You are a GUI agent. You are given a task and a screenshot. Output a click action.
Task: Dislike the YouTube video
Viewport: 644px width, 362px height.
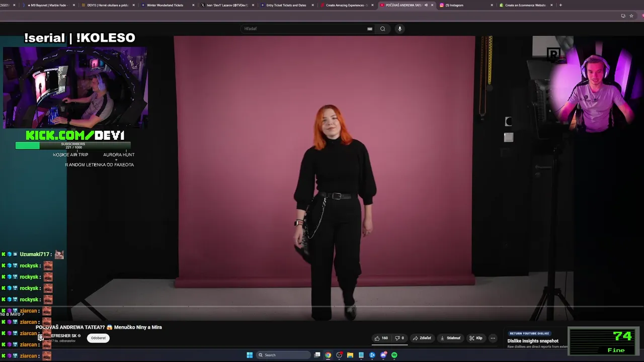tap(399, 338)
